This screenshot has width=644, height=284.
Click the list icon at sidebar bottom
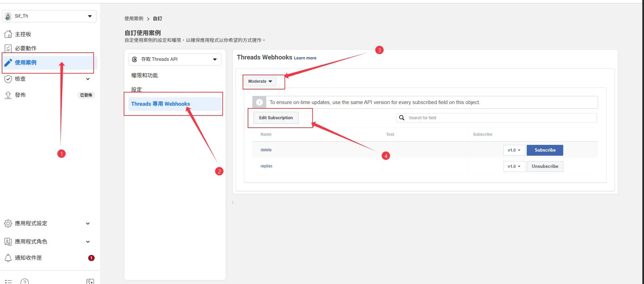pos(8,281)
